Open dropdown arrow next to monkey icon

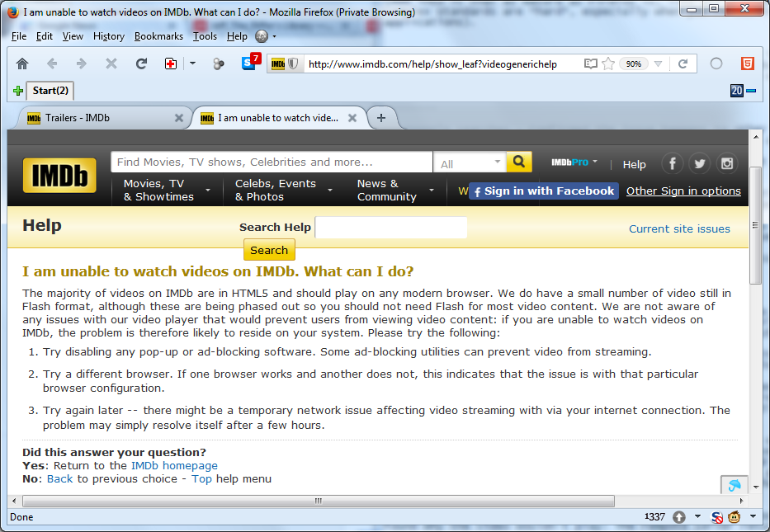[x=753, y=516]
